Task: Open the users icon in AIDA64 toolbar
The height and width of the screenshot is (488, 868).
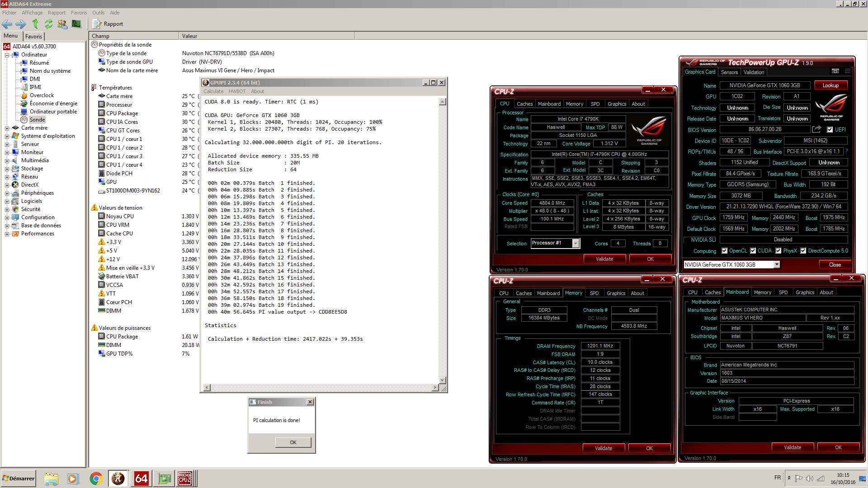Action: [62, 24]
